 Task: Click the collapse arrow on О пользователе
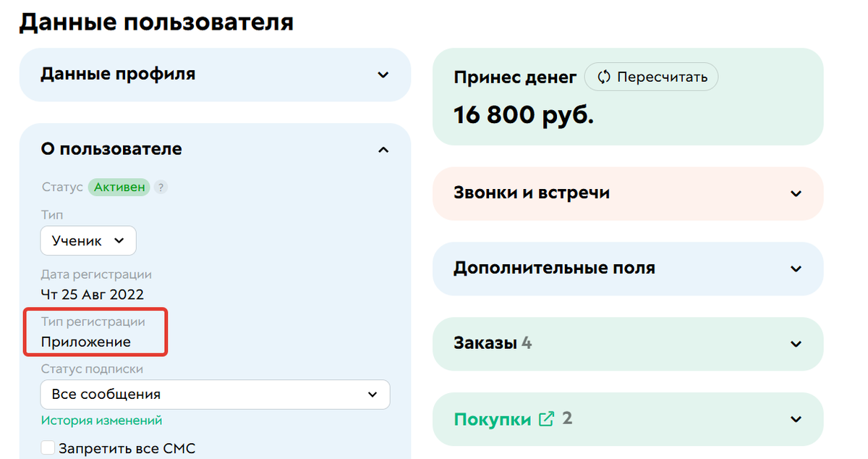[x=384, y=149]
